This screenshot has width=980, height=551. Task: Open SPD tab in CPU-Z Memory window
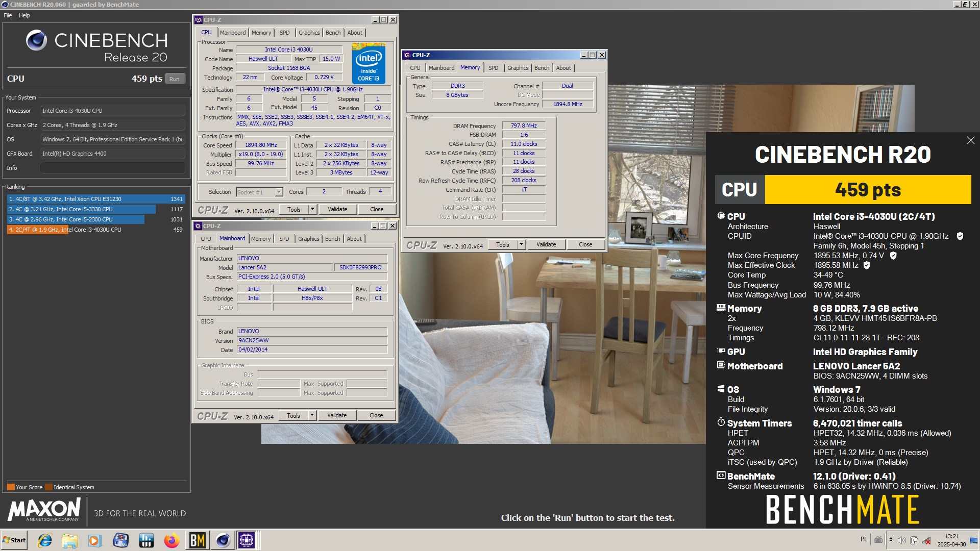[494, 68]
